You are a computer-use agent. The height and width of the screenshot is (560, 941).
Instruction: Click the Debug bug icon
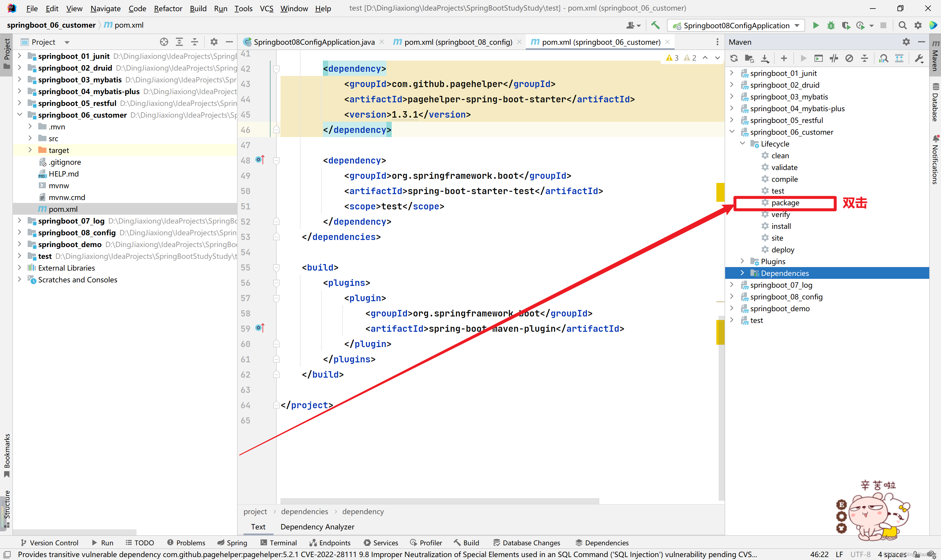[x=831, y=25]
